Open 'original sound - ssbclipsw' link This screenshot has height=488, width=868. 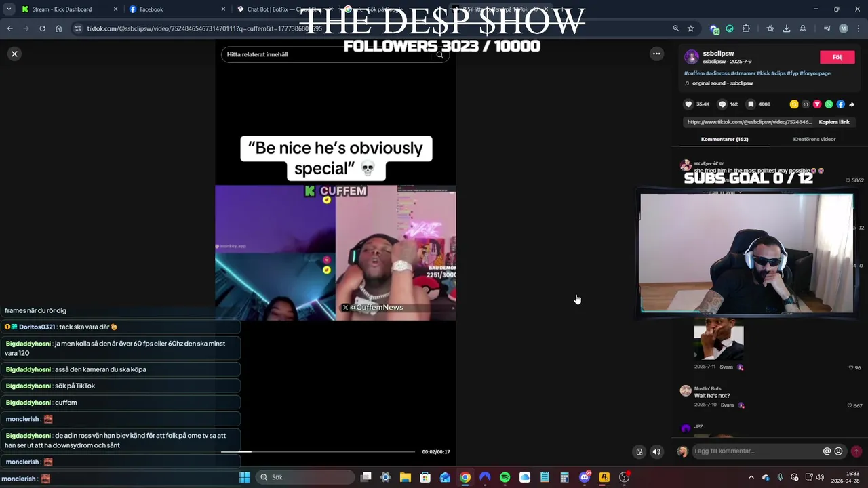tap(722, 83)
